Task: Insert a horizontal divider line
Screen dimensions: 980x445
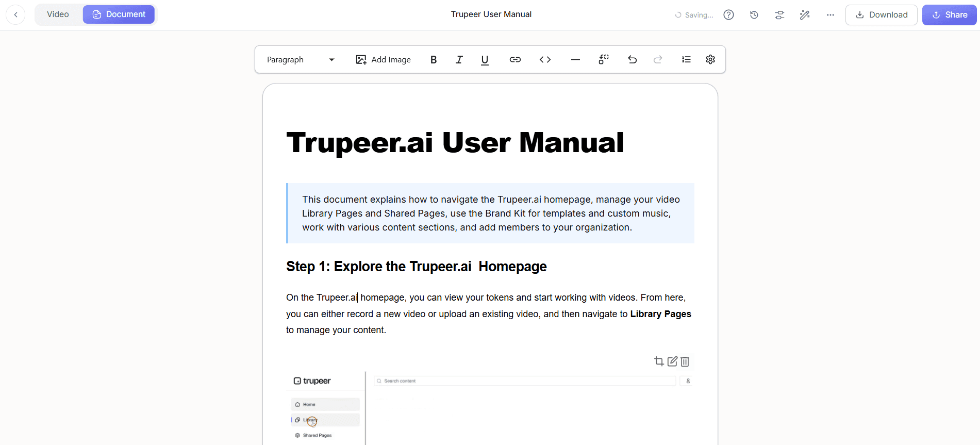Action: coord(575,60)
